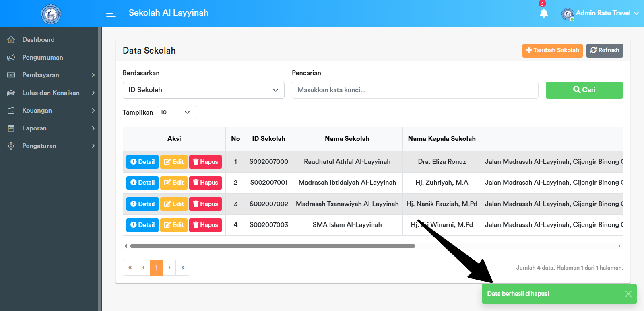
Task: Refresh the school data table
Action: click(x=605, y=50)
